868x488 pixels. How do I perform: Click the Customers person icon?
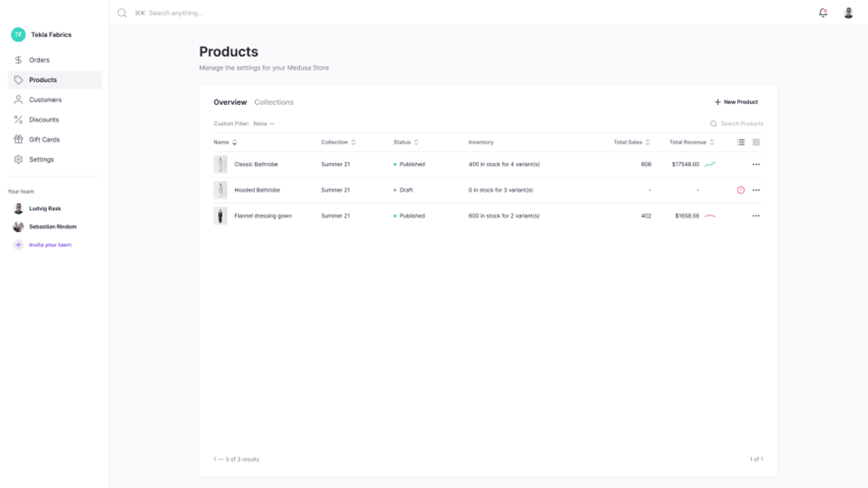[18, 100]
